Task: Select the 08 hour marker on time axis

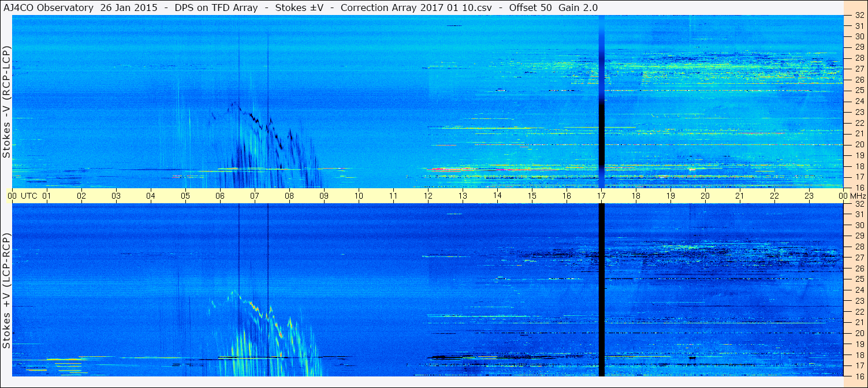Action: pos(289,196)
